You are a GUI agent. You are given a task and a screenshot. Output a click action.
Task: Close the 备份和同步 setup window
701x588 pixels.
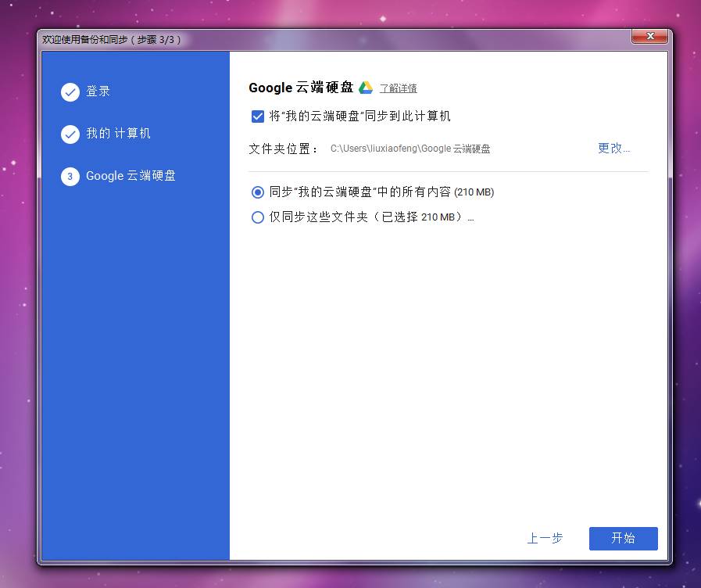pyautogui.click(x=649, y=37)
